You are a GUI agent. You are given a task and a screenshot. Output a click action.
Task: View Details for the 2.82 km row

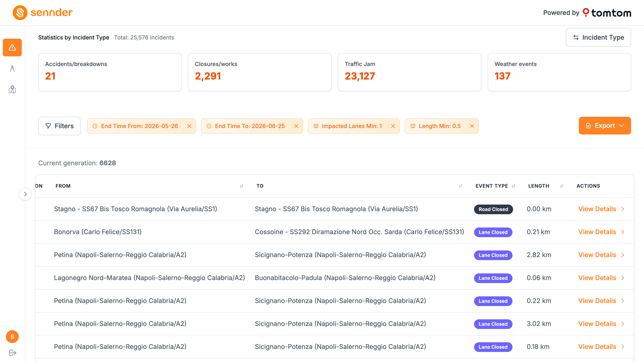click(601, 255)
